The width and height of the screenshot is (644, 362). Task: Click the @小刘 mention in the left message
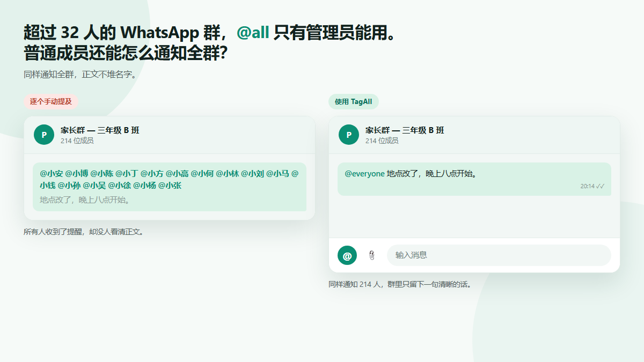(252, 173)
